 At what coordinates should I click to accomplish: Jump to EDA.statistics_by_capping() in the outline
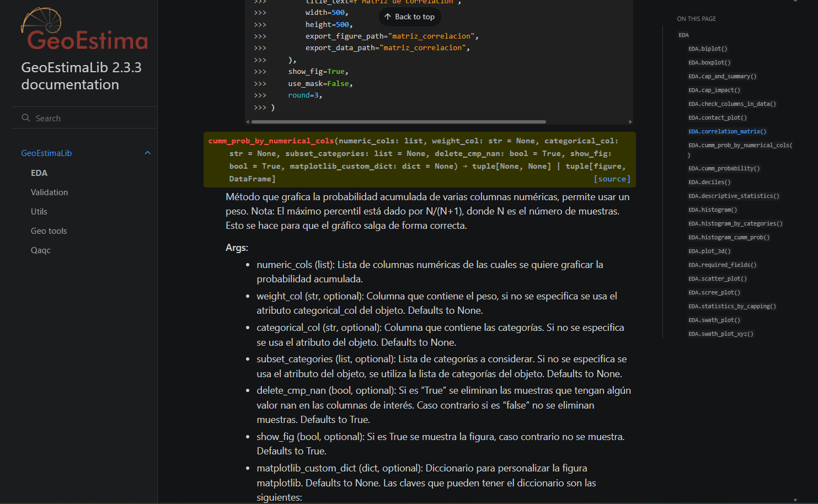coord(732,306)
